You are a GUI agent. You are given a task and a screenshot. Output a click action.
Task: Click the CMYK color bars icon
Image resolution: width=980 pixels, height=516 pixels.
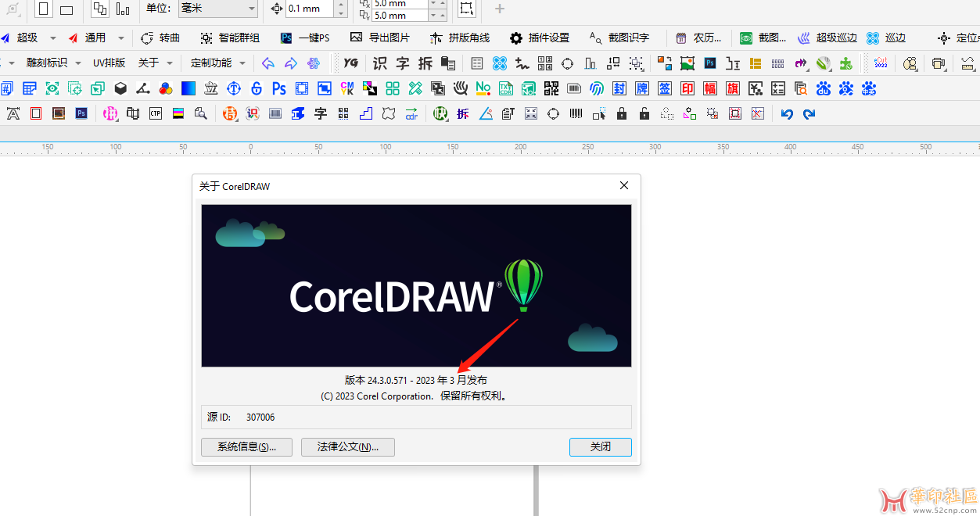click(x=178, y=114)
